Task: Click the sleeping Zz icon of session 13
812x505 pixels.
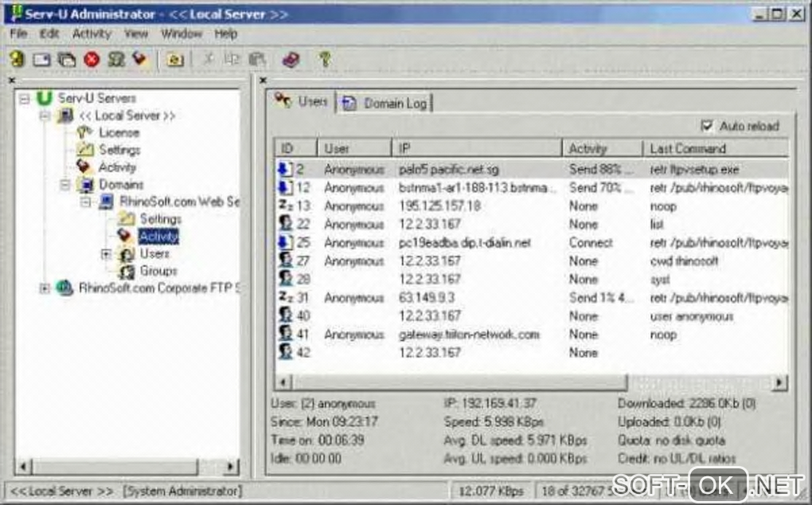Action: point(285,206)
